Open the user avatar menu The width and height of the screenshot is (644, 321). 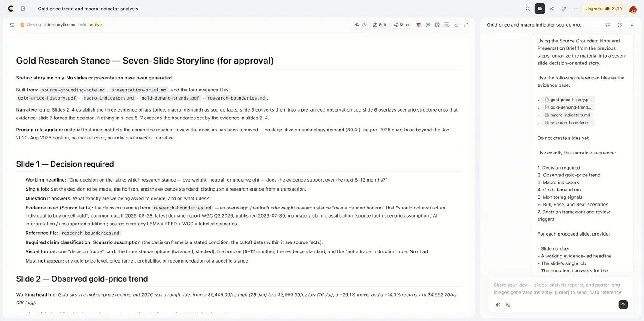(x=633, y=9)
